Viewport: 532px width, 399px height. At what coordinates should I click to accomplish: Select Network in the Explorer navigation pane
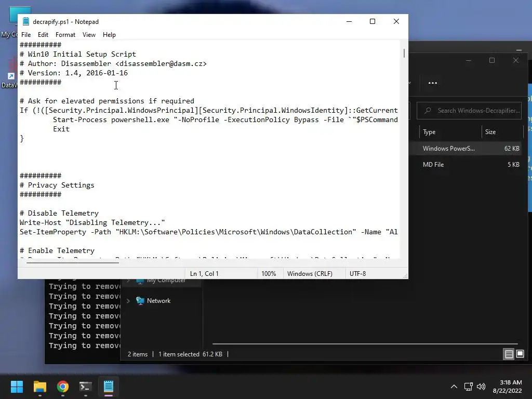point(158,301)
